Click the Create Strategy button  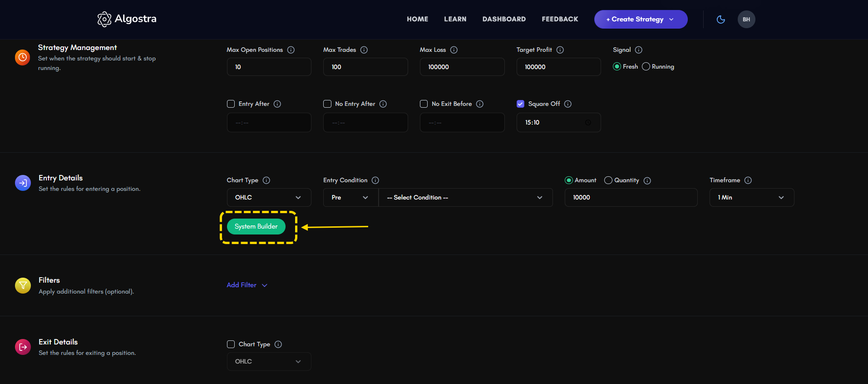point(641,19)
